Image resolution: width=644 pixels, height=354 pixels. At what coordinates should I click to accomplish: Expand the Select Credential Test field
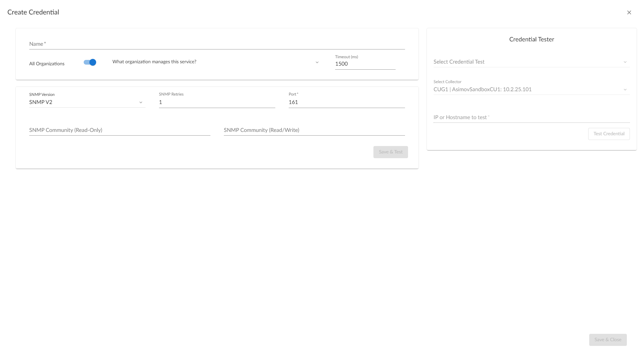point(528,62)
